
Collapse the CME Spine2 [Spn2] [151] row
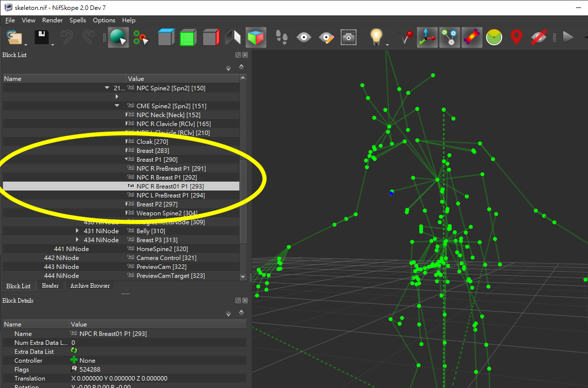click(117, 106)
